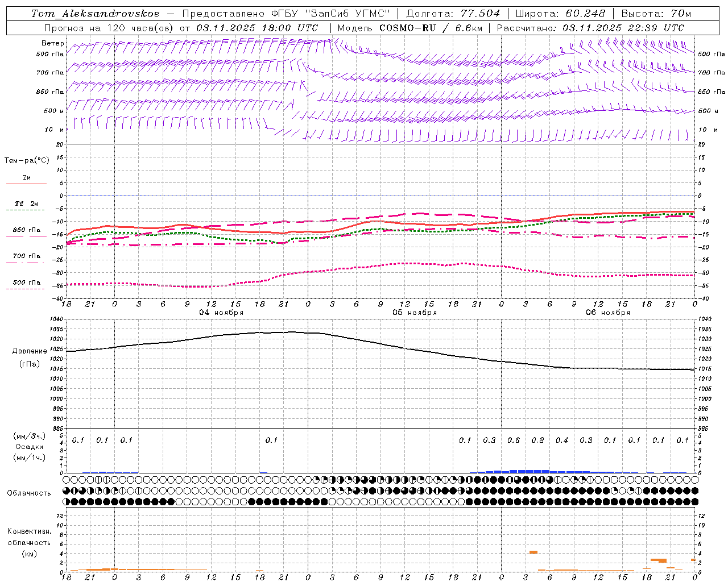Click the "(мм/1ч.)" precipitation unit label

coord(30,458)
